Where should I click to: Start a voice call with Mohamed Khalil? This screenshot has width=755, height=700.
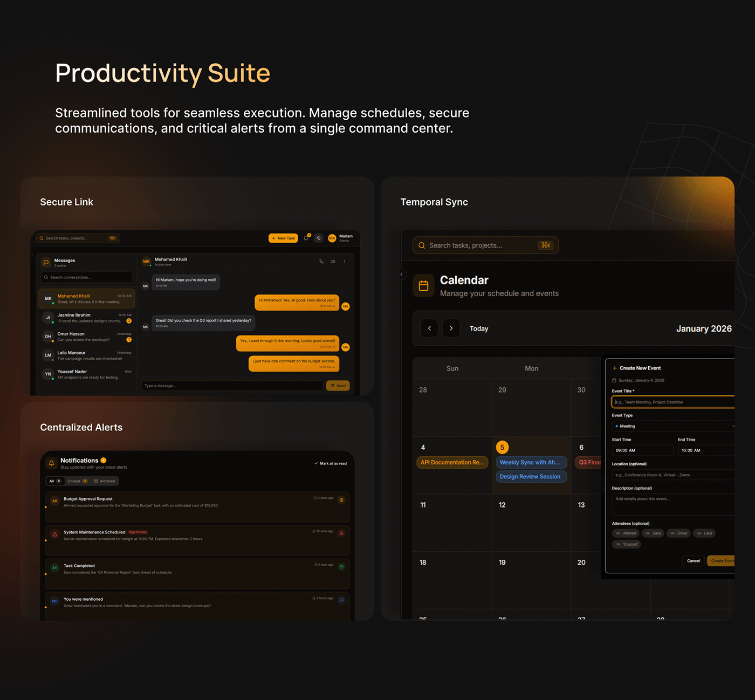tap(321, 262)
